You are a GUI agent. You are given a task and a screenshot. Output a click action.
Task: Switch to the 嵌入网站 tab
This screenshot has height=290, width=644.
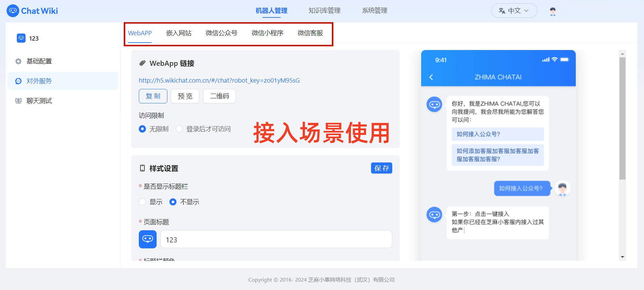coord(179,33)
